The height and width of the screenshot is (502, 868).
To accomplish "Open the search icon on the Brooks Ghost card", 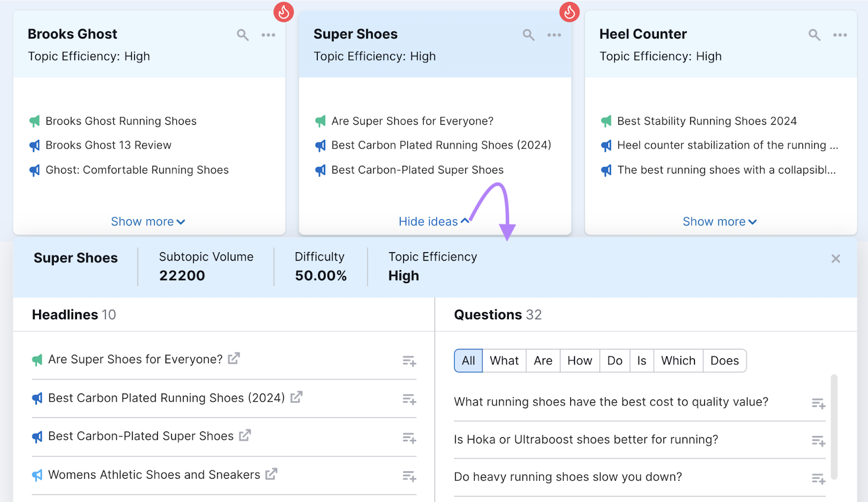I will [242, 34].
